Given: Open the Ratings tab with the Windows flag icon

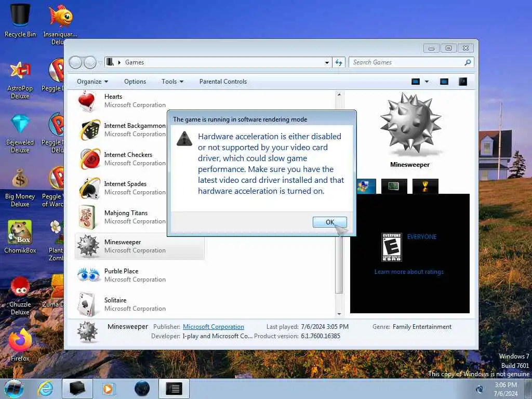Looking at the screenshot, I should tap(366, 187).
